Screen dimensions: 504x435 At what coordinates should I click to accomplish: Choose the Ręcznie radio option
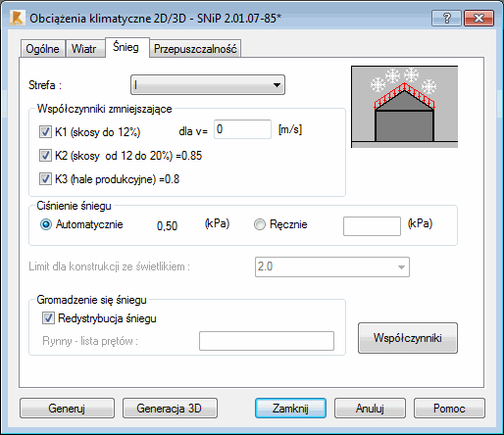[x=260, y=224]
